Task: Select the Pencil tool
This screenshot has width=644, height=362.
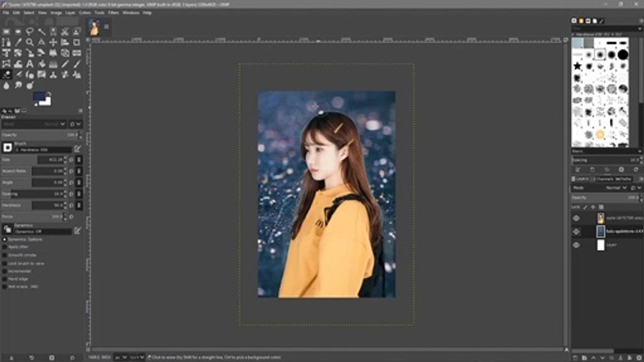Action: pyautogui.click(x=65, y=64)
